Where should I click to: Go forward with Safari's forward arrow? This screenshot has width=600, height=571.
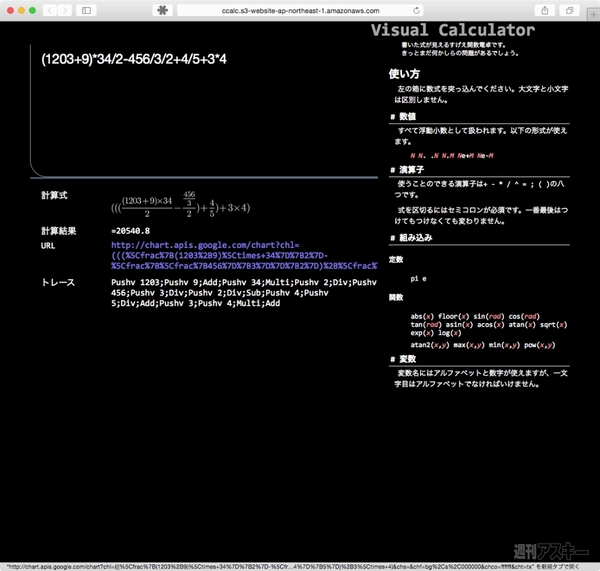(x=65, y=10)
